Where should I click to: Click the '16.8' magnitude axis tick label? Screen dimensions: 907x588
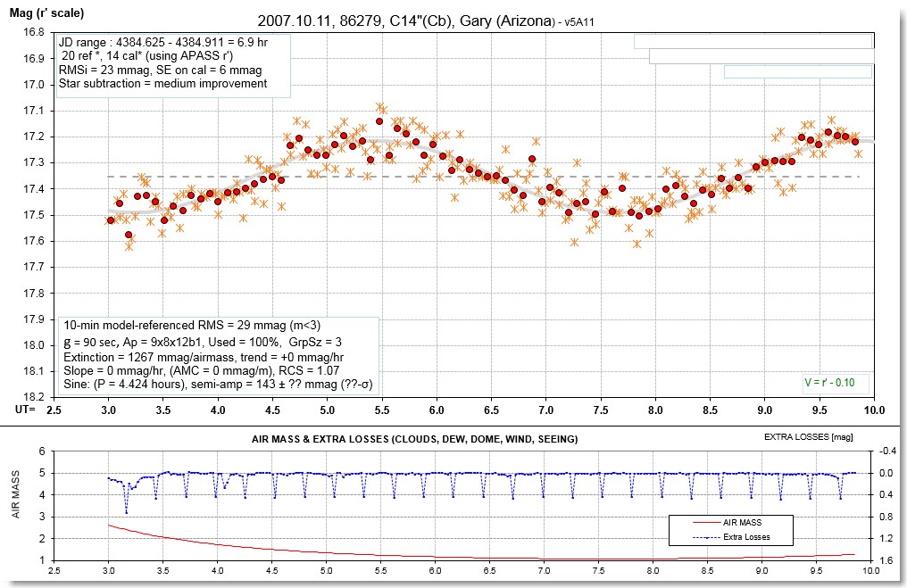pyautogui.click(x=34, y=32)
